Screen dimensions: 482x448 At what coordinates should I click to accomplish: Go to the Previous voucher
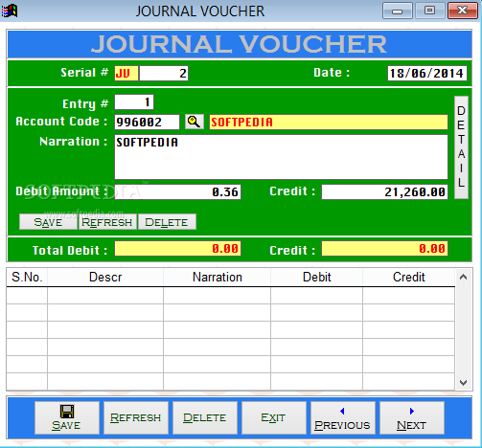(x=343, y=417)
